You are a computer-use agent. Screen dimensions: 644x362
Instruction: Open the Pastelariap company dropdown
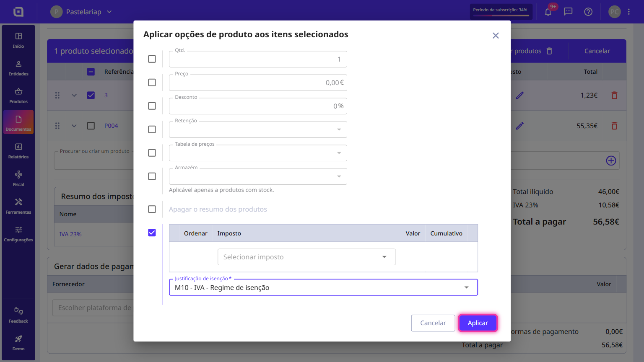(x=82, y=12)
